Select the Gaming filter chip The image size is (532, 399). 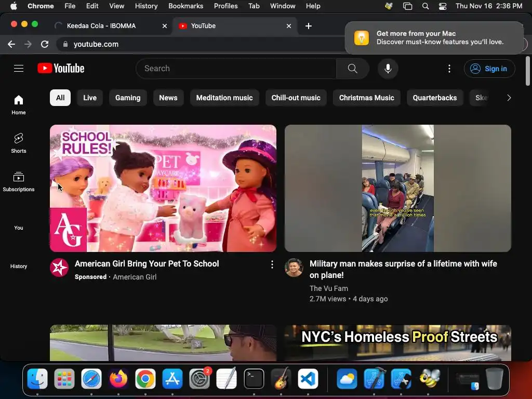(128, 98)
